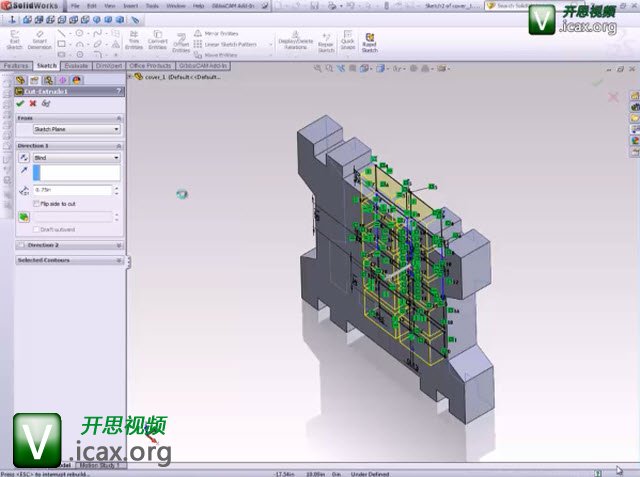Confirm Cut-Extrude with the green checkmark
Viewport: 640px width, 477px height.
point(20,103)
